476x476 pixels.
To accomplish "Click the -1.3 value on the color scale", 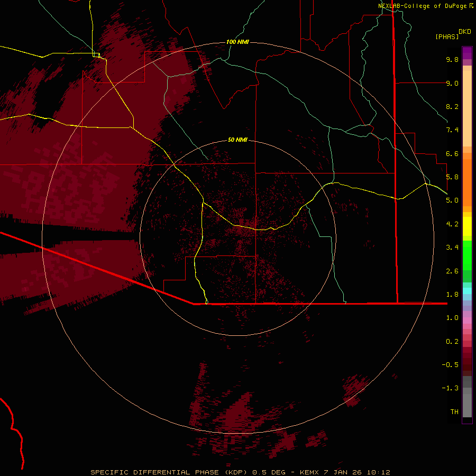I will tap(450, 388).
